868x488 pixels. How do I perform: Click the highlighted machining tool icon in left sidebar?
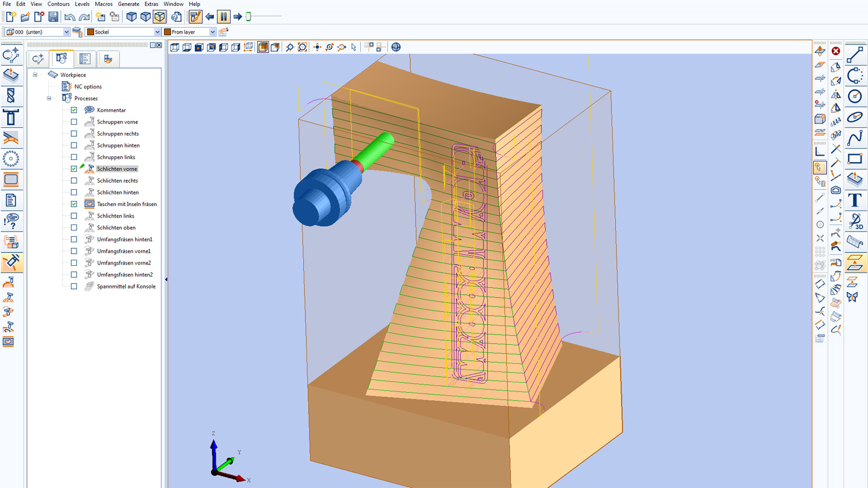(11, 262)
